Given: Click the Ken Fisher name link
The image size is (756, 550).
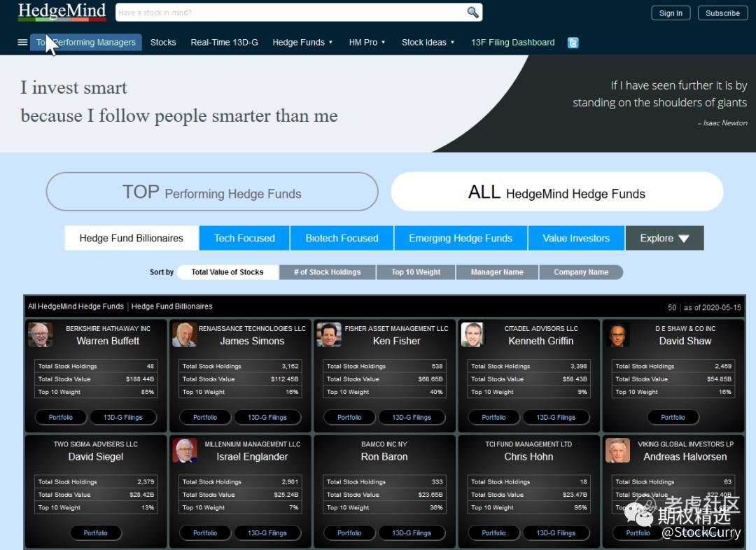Looking at the screenshot, I should (396, 341).
